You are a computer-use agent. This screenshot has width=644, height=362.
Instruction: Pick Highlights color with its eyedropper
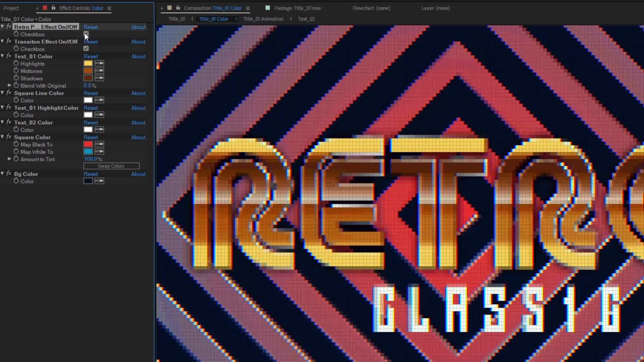pos(99,63)
